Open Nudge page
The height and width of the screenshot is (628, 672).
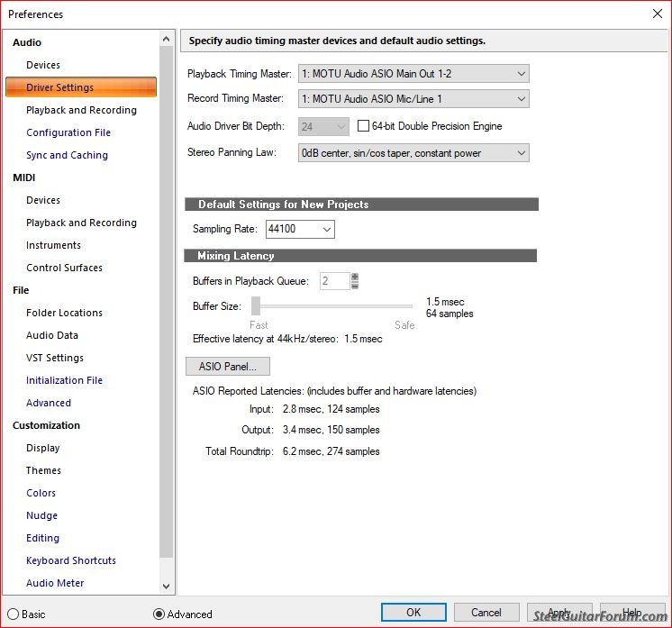(41, 515)
